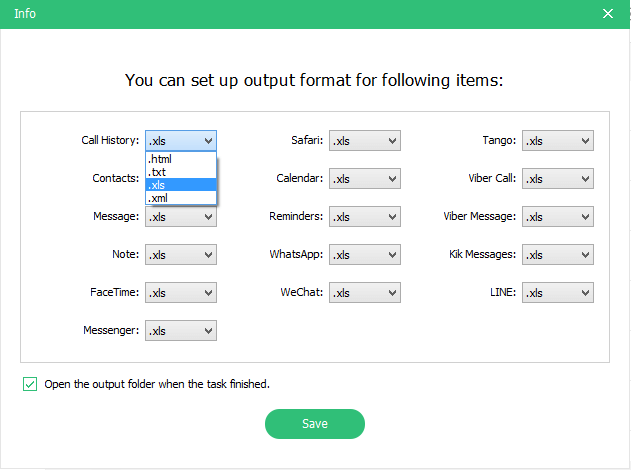The image size is (631, 470).
Task: Expand the Tango output format dropdown
Action: pyautogui.click(x=558, y=141)
